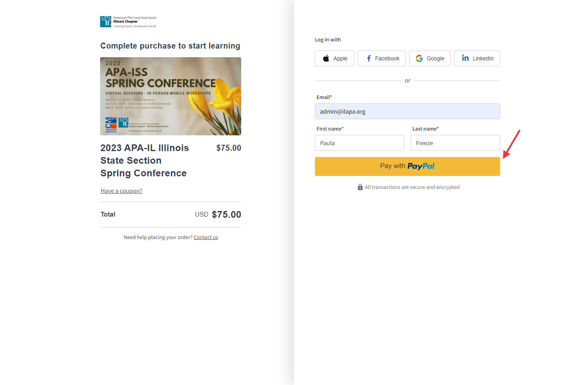588x385 pixels.
Task: Select the Last name field
Action: tap(455, 143)
